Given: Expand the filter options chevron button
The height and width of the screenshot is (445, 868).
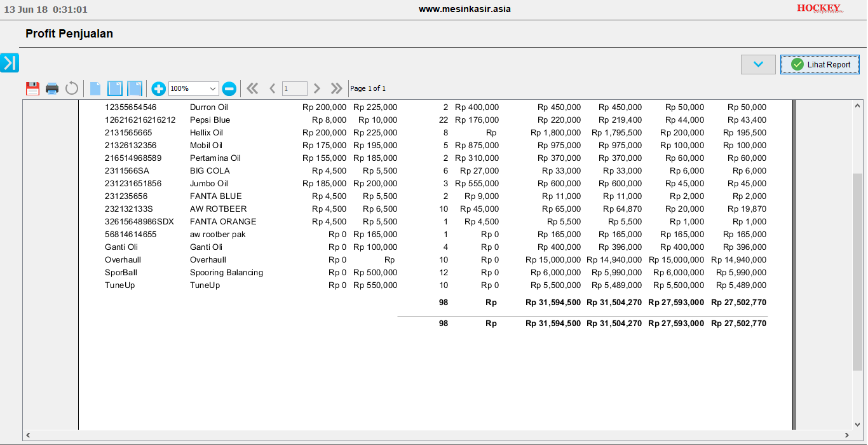Looking at the screenshot, I should point(758,64).
